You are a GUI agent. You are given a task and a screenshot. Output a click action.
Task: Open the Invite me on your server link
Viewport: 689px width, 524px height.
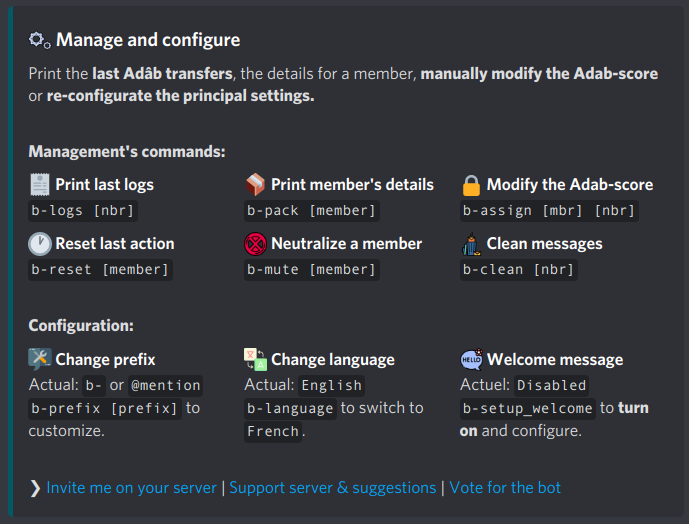coord(131,488)
